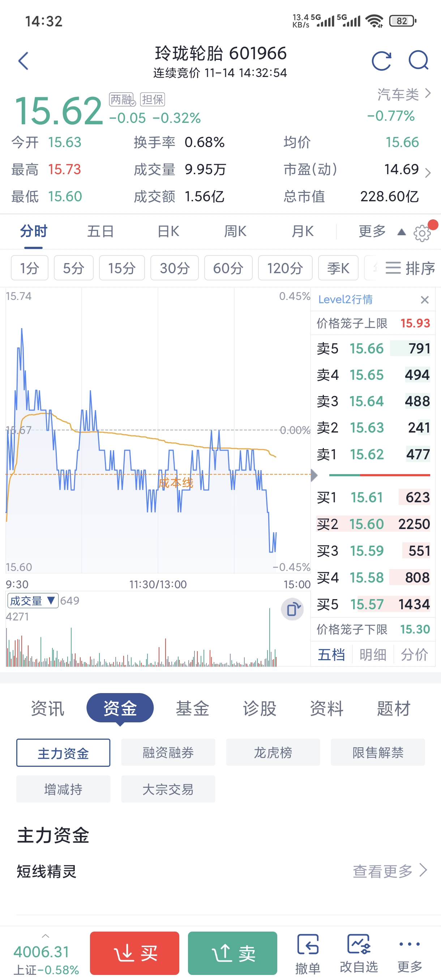Tap the 卖1 15.62 ask row
This screenshot has width=441, height=980.
click(x=373, y=454)
